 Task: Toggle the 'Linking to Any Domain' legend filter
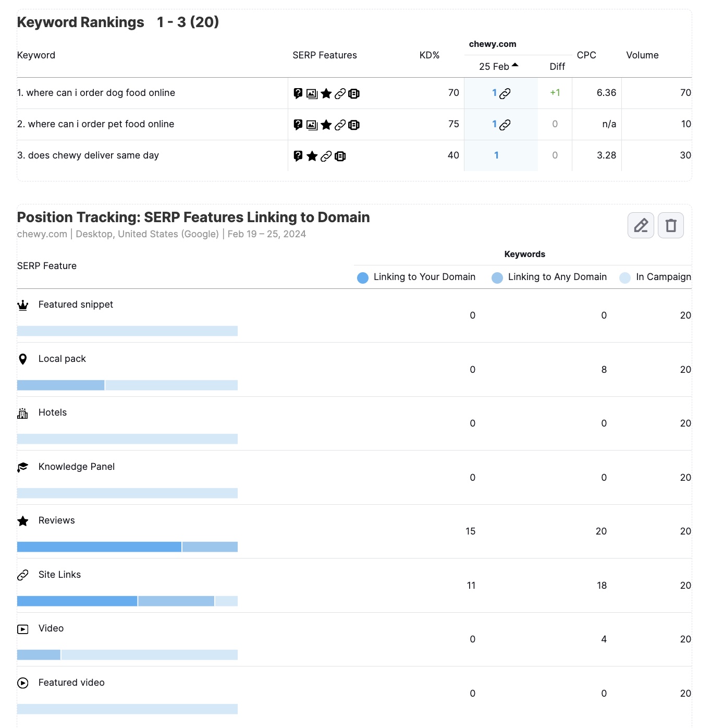(x=549, y=277)
